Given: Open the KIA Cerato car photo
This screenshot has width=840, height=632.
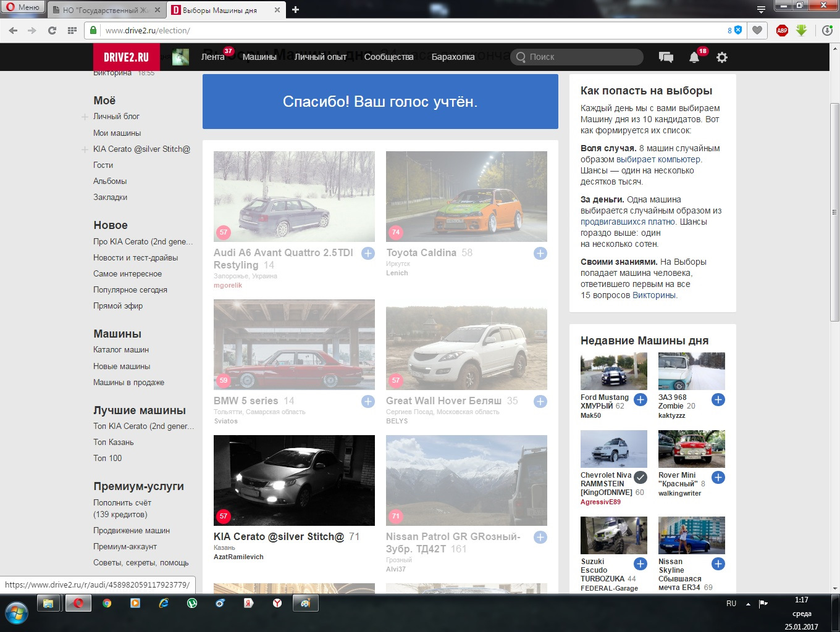Looking at the screenshot, I should pyautogui.click(x=294, y=480).
